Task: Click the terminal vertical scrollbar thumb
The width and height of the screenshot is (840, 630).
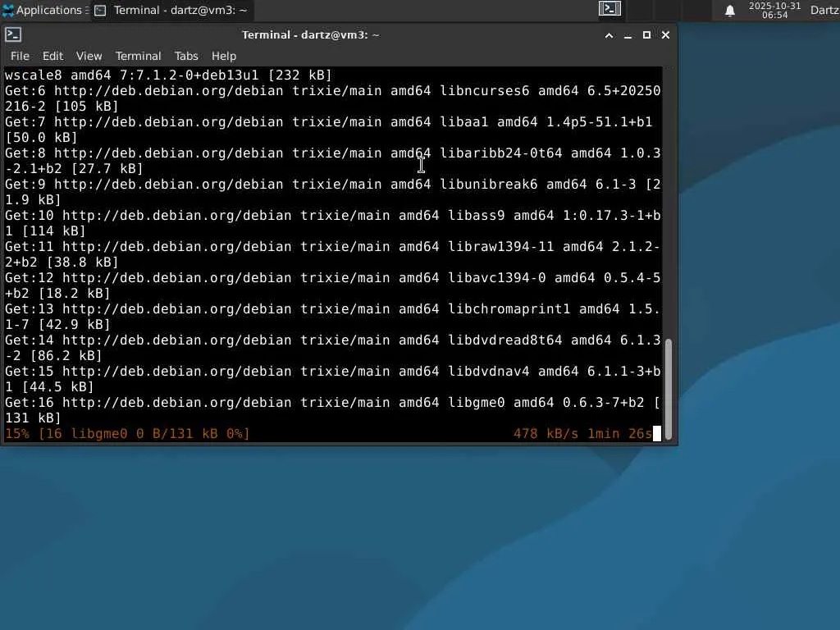Action: [668, 390]
